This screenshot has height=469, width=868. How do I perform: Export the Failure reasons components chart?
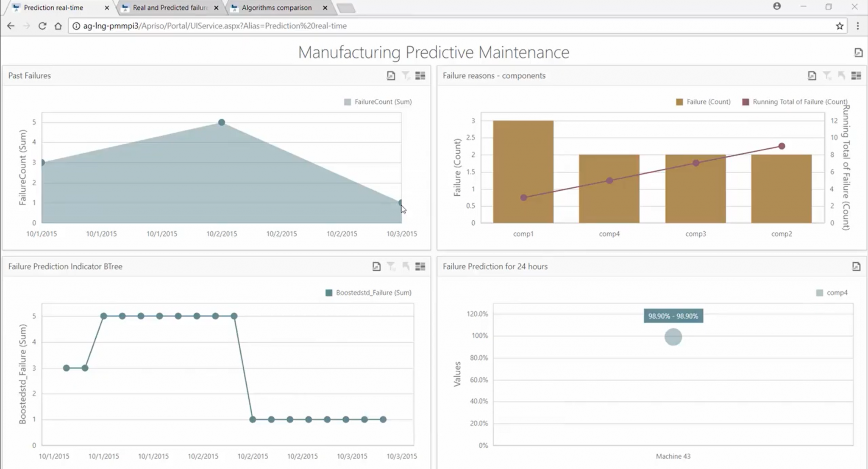coord(812,75)
